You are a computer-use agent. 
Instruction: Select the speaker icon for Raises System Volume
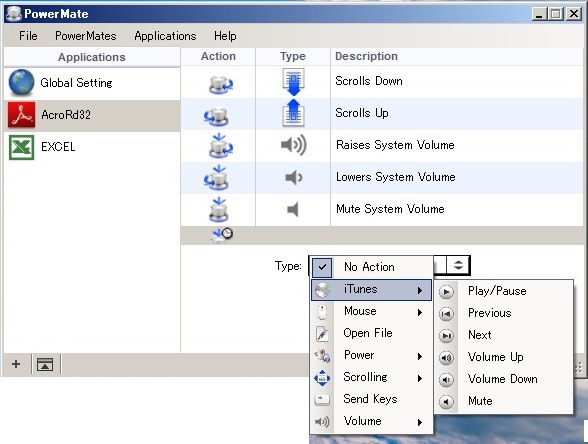[x=293, y=145]
